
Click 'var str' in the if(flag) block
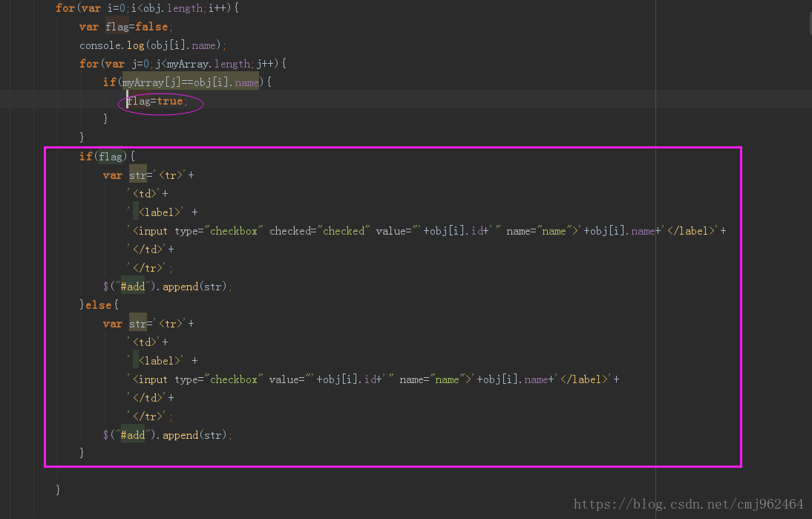(x=124, y=175)
